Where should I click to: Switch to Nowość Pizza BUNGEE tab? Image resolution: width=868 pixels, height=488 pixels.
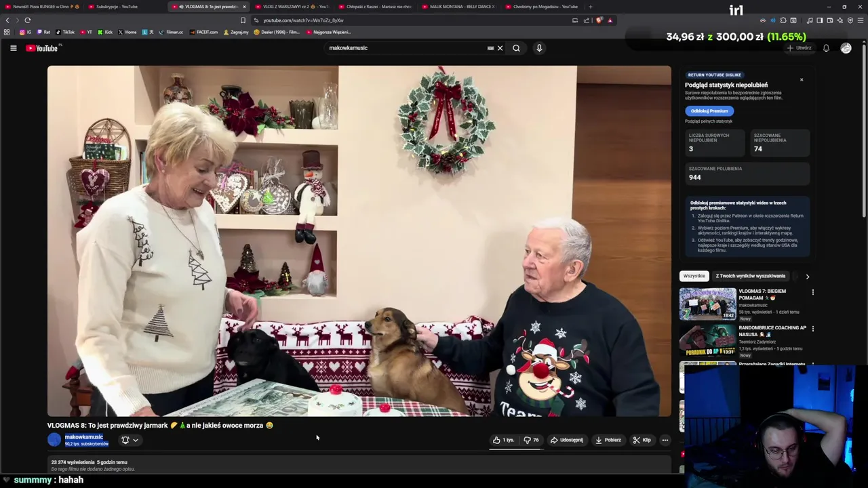[42, 7]
